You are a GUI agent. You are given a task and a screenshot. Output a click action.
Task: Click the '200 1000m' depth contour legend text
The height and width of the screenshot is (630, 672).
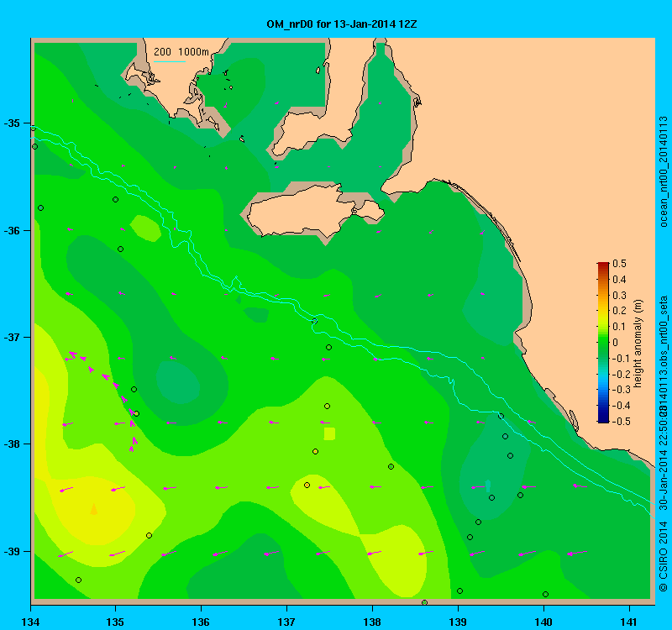point(181,52)
